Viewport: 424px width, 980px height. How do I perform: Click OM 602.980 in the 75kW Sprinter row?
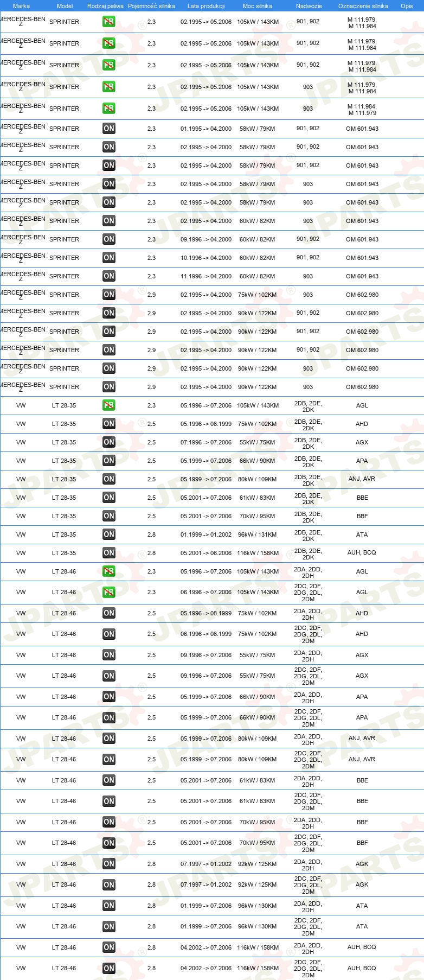point(362,295)
